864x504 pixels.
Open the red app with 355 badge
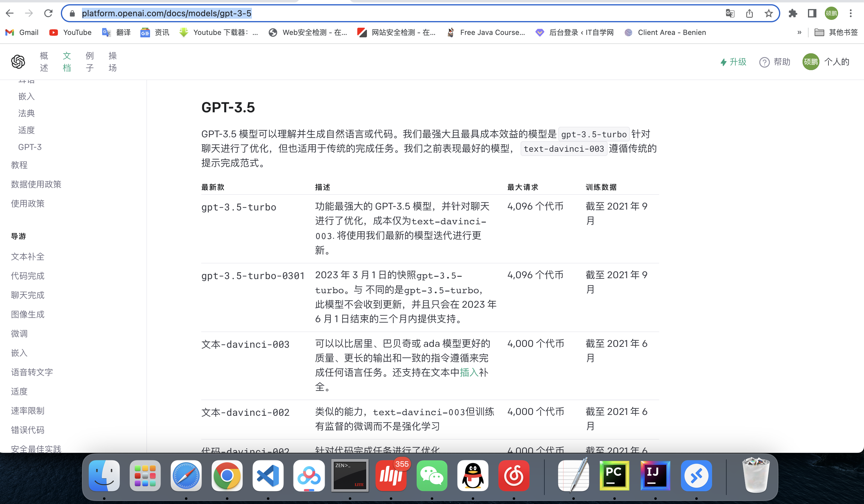coord(391,476)
